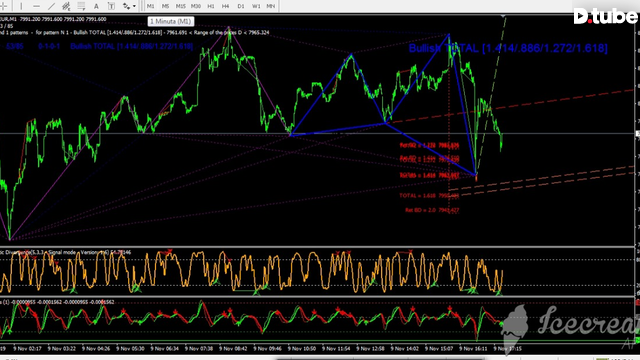Switch chart to M30 timeframe
Viewport: 640px width, 360px height.
196,6
